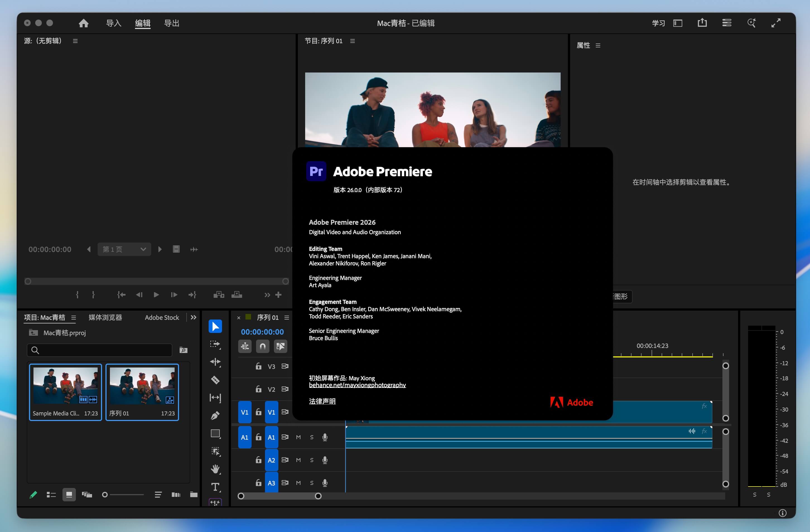
Task: Select the Ripple Edit tool
Action: (x=215, y=362)
